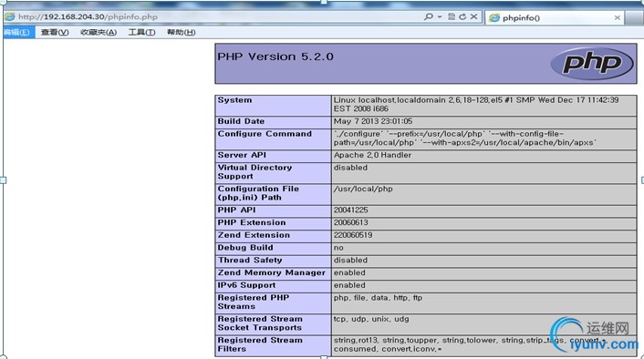644x359 pixels.
Task: Click the 'Registered PHP Streams' label
Action: 254,302
